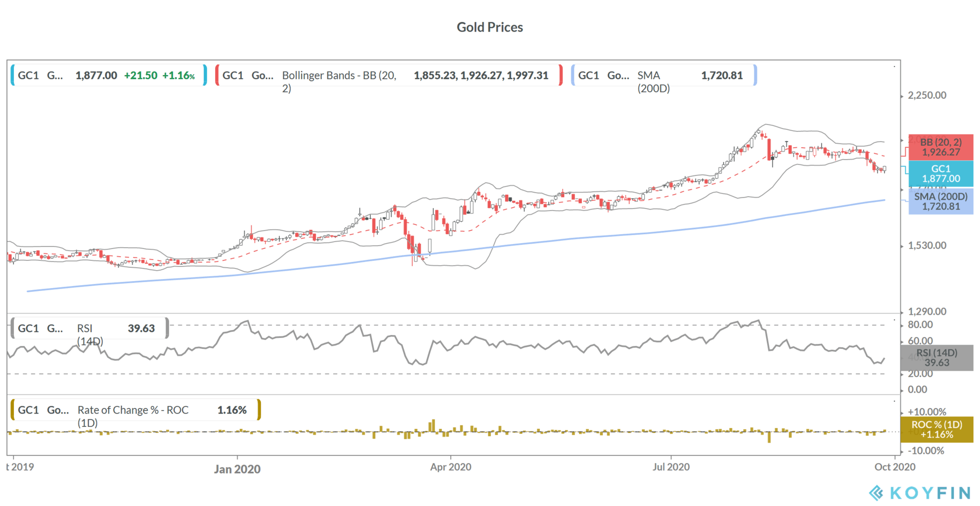Click the -10.00% ROC axis label

[926, 451]
